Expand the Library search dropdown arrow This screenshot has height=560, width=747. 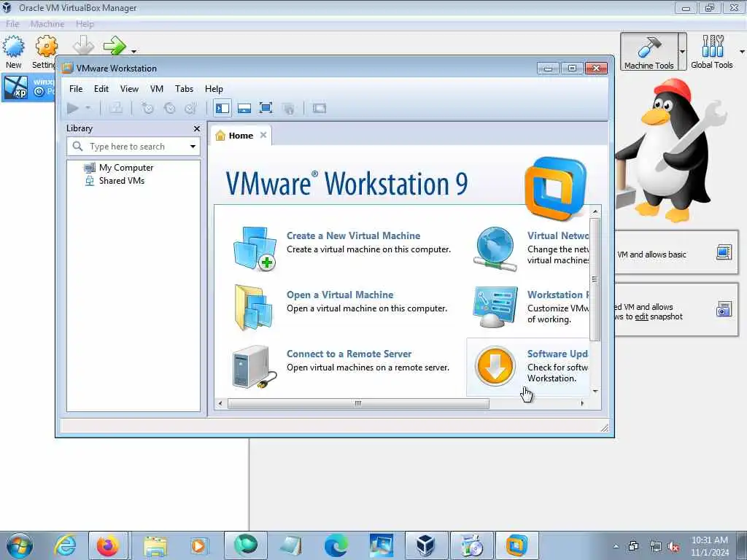click(193, 147)
